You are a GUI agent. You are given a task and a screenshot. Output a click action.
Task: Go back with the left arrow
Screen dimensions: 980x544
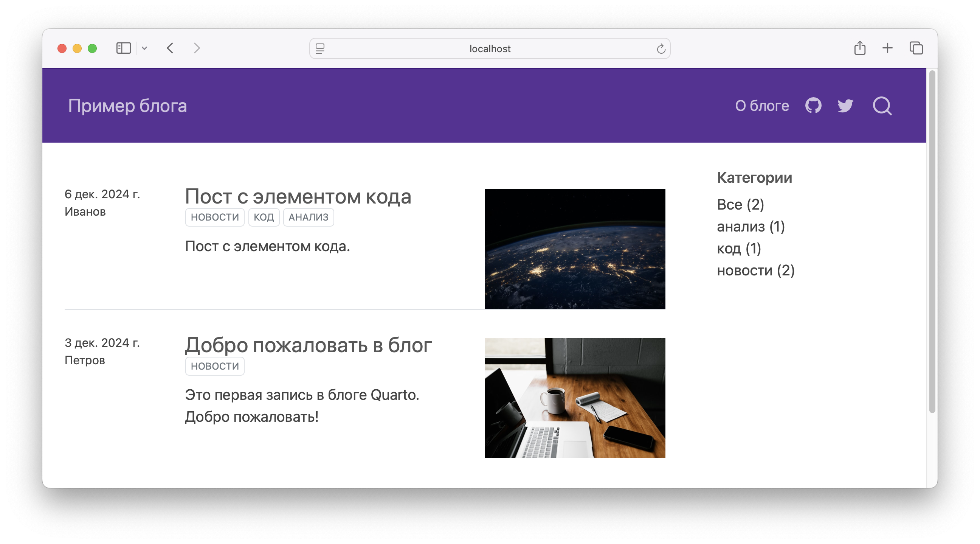tap(170, 48)
